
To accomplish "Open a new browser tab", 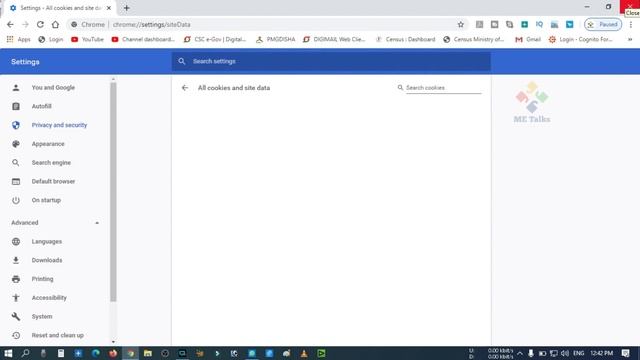I will [127, 8].
